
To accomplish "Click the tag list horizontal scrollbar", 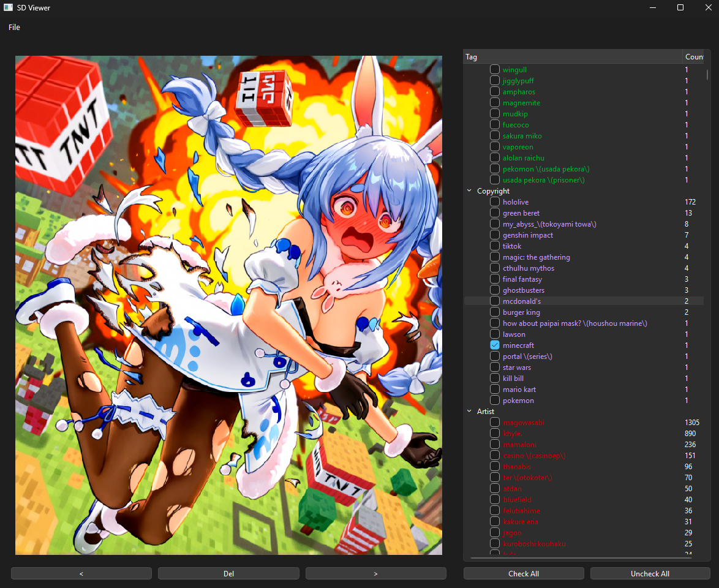I will 582,558.
